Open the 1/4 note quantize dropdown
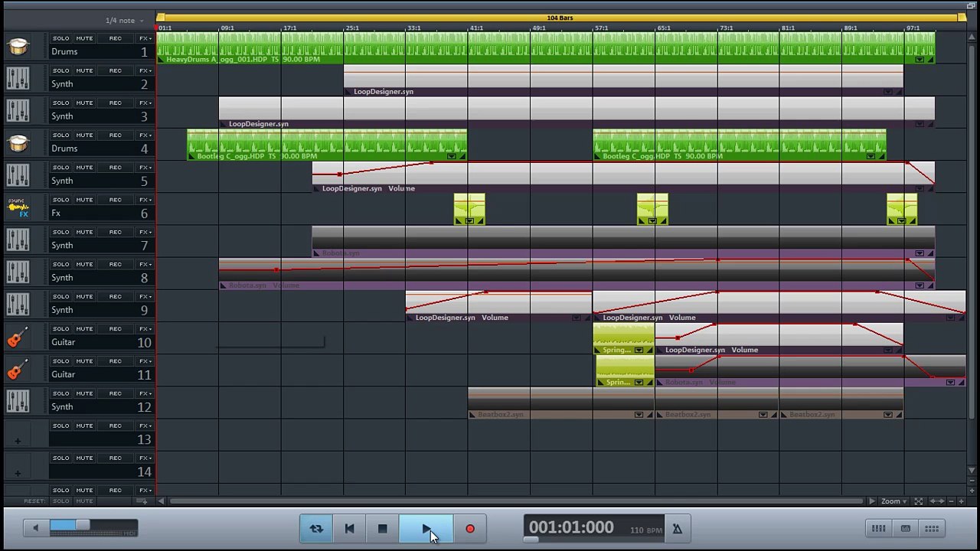Image resolution: width=980 pixels, height=551 pixels. (126, 20)
